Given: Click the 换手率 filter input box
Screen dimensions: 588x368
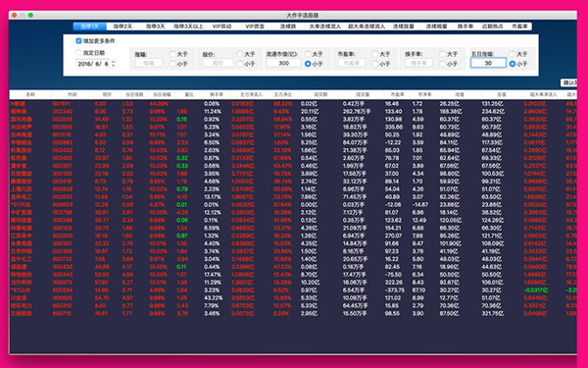Looking at the screenshot, I should point(418,63).
